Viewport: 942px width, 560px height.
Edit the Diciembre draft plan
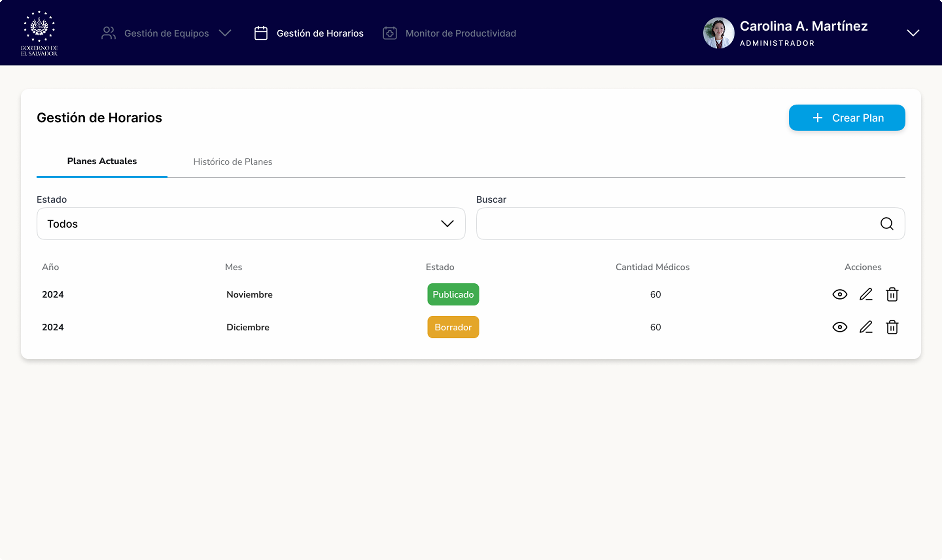(866, 327)
